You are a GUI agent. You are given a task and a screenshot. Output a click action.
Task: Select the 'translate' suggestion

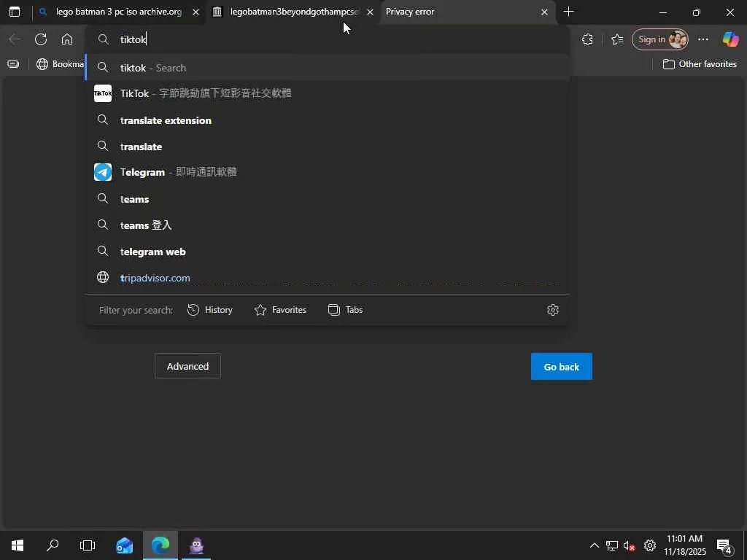coord(328,147)
